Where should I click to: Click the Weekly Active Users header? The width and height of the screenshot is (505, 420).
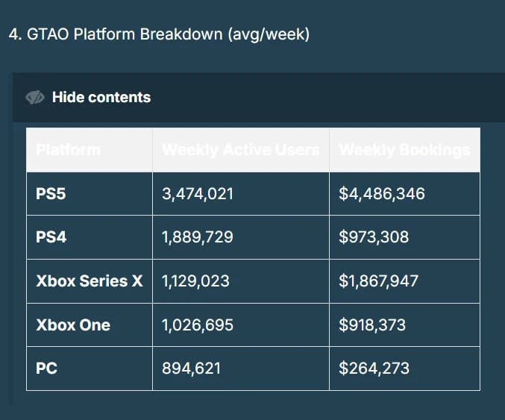coord(240,150)
